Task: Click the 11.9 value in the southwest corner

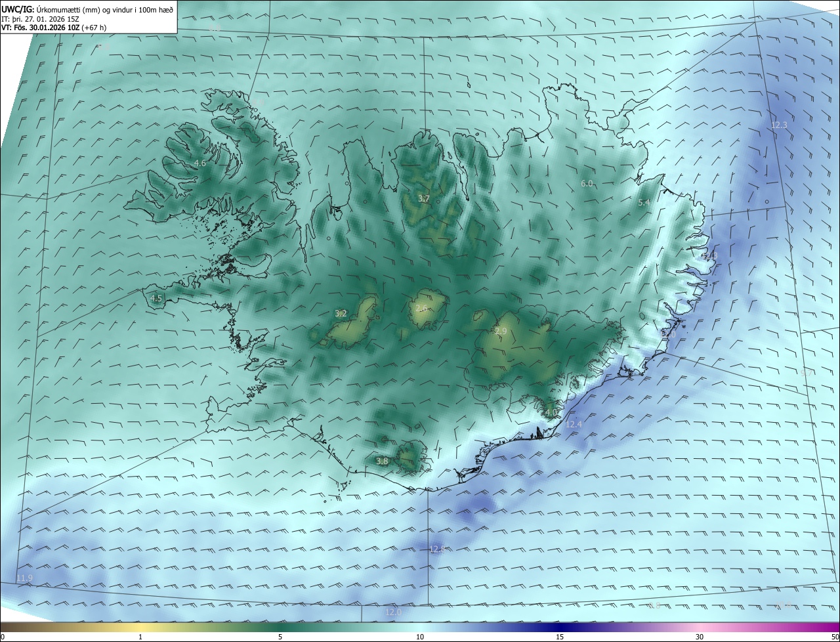Action: point(24,578)
